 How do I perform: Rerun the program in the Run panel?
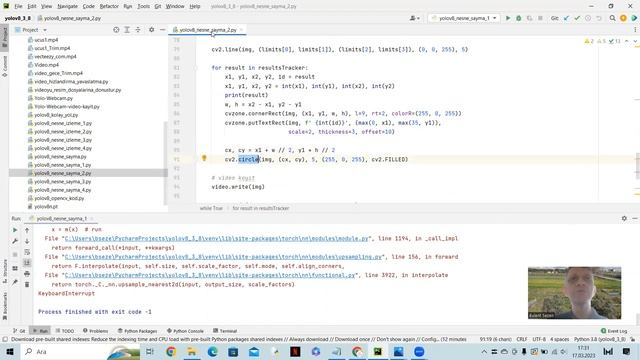point(15,231)
